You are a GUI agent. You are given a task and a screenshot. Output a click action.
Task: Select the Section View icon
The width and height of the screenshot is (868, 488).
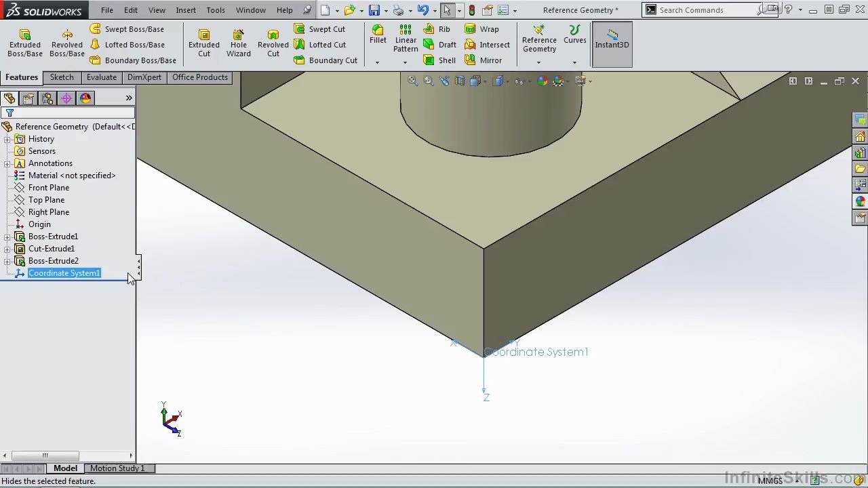tap(459, 81)
